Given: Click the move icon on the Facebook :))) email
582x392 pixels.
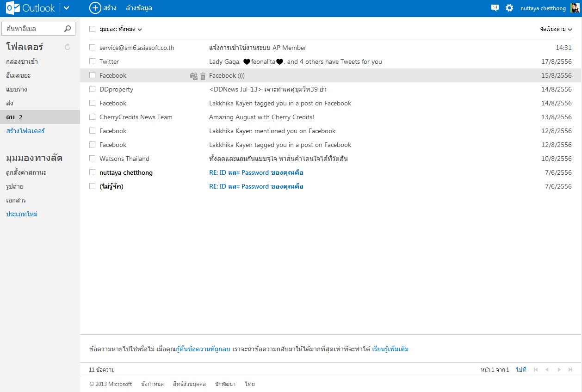Looking at the screenshot, I should 194,76.
